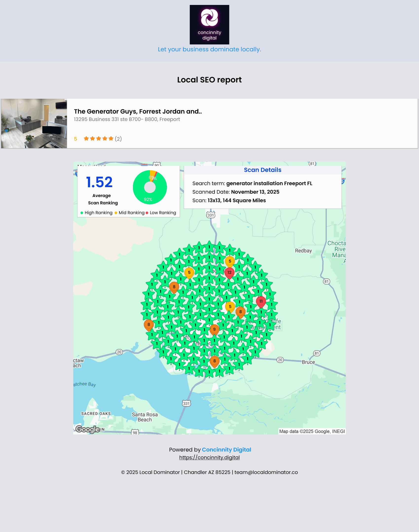419x532 pixels.
Task: Click the five-star rating icons
Action: [98, 138]
